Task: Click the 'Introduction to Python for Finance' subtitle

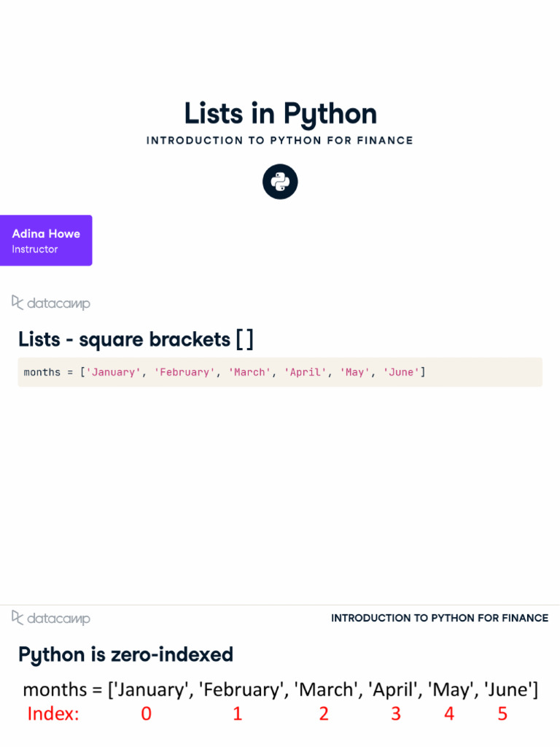Action: tap(280, 140)
